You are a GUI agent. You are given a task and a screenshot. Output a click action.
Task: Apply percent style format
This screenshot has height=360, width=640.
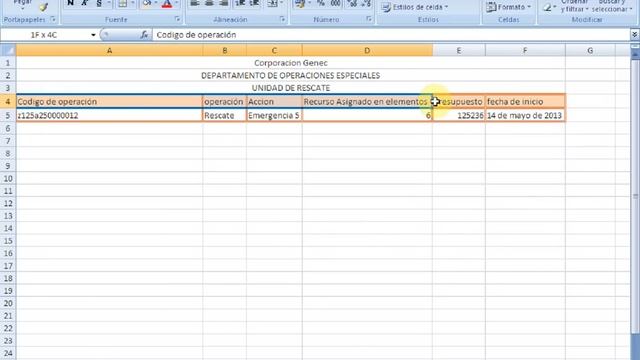point(321,4)
